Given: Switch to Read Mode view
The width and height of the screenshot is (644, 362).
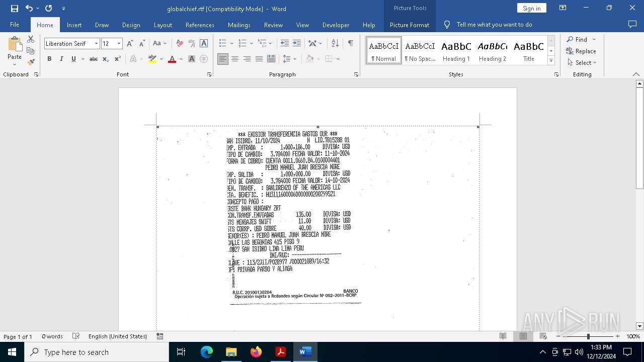Looking at the screenshot, I should point(503,336).
